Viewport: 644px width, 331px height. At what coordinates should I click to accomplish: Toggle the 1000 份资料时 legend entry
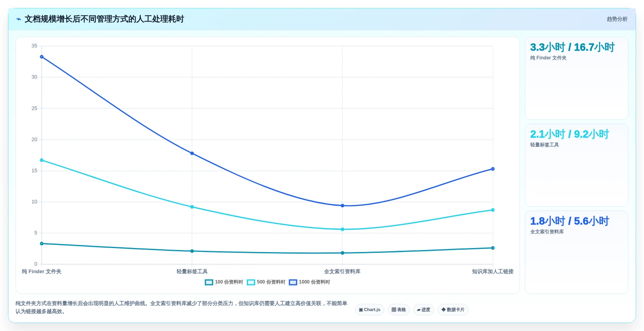309,282
